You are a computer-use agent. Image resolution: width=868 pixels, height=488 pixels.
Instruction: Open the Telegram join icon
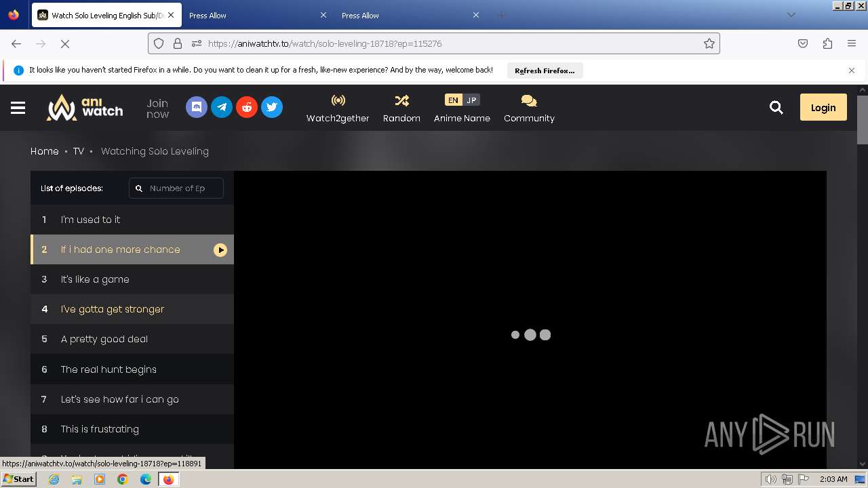pos(222,107)
